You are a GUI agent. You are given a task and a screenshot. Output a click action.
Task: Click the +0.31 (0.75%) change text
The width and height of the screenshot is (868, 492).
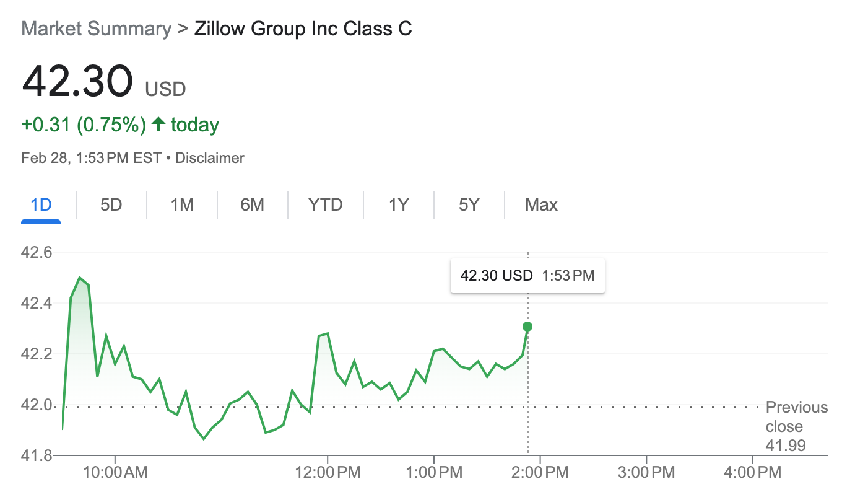[84, 125]
